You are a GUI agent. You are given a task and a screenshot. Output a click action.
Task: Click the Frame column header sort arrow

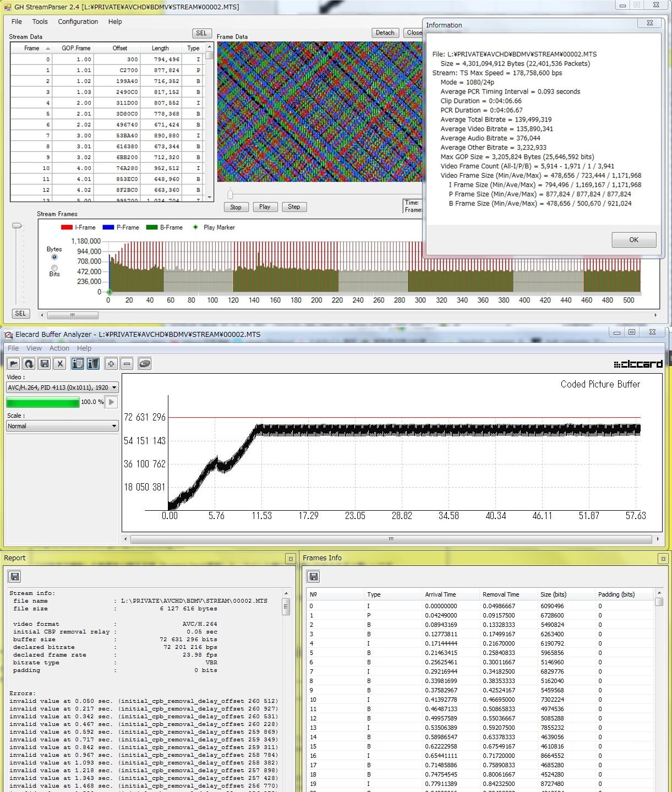[x=48, y=48]
